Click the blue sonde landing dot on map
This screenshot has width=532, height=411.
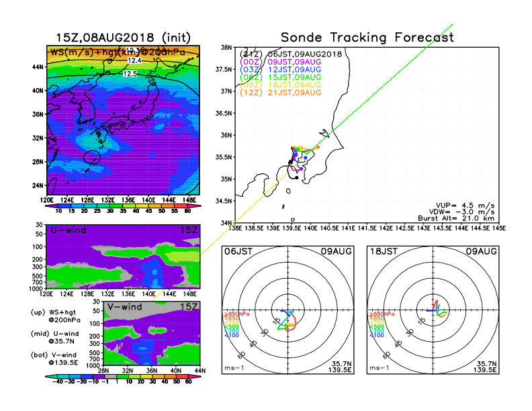306,158
